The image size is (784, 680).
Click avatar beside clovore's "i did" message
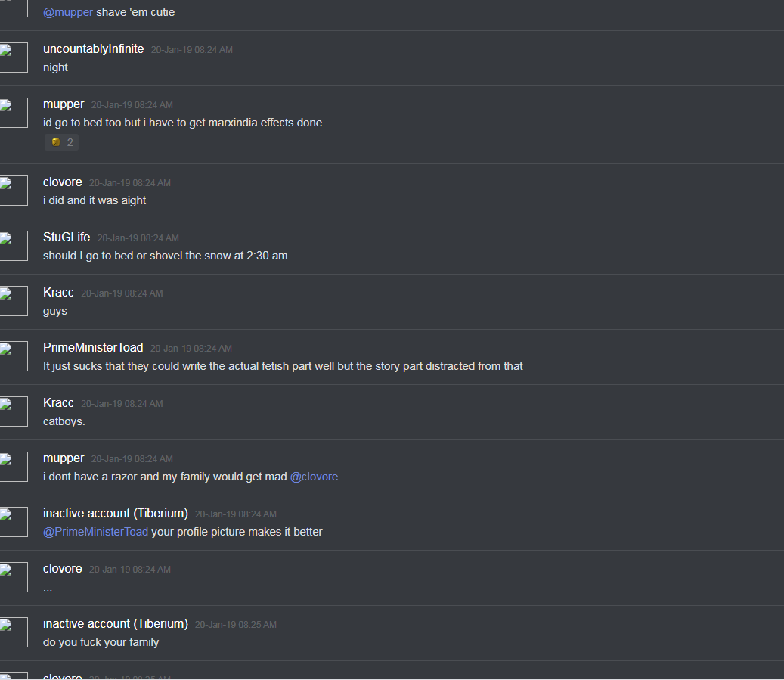14,191
